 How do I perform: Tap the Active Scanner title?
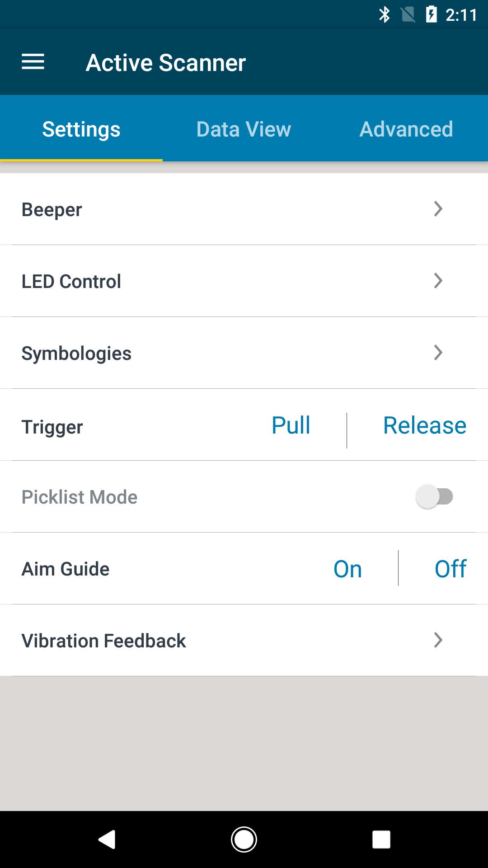[x=166, y=62]
